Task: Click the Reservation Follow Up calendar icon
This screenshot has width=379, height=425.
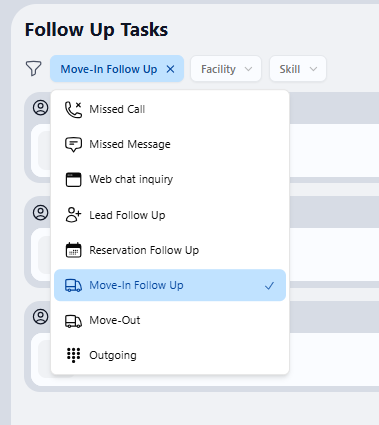Action: click(73, 250)
